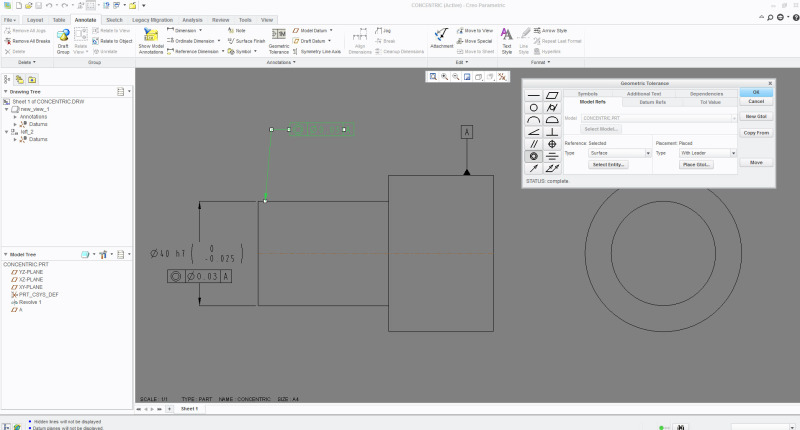
Task: Open the Text Style tool
Action: click(x=507, y=41)
